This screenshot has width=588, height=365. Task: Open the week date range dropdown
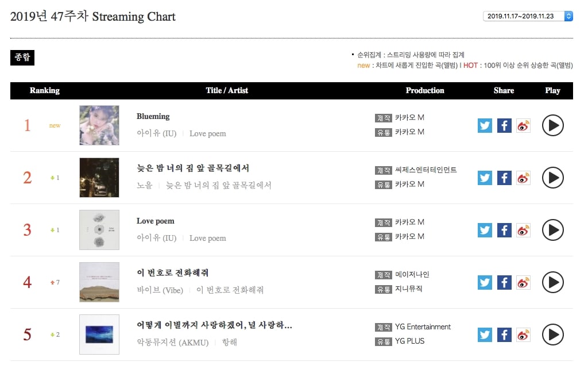(528, 16)
